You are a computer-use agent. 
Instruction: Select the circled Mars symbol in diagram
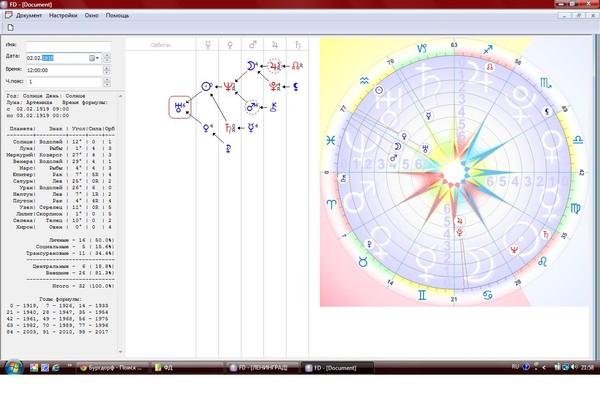pyautogui.click(x=251, y=107)
